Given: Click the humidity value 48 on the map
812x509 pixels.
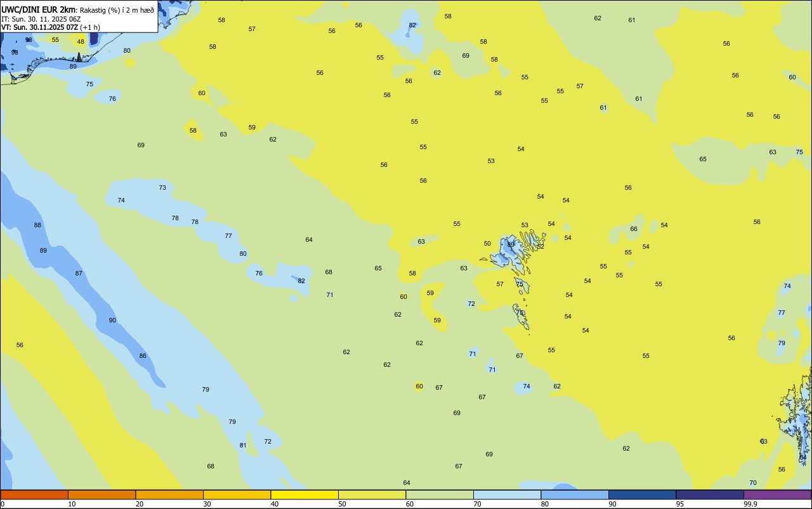Looking at the screenshot, I should 81,42.
